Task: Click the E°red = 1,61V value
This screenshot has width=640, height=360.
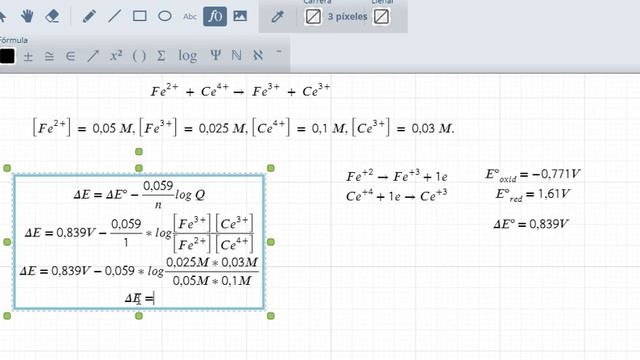Action: pos(532,194)
